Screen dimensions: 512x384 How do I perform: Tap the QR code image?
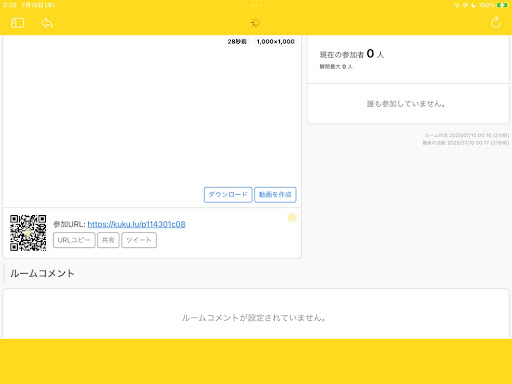pyautogui.click(x=28, y=233)
